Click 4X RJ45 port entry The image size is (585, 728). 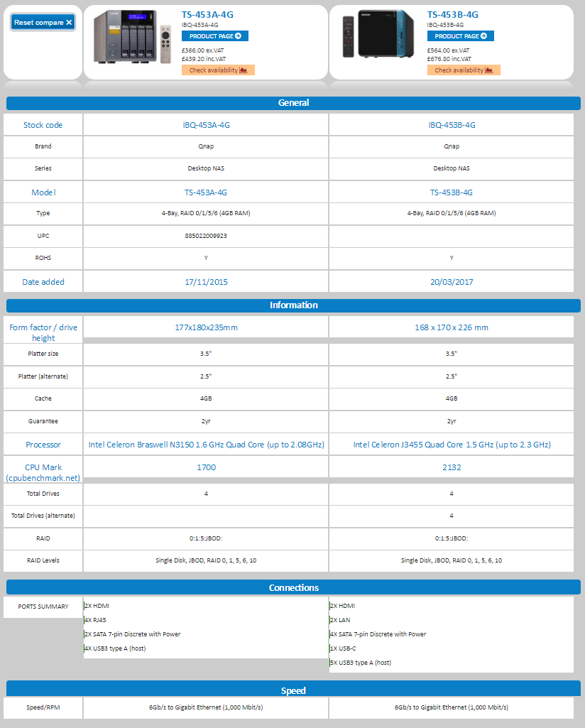[x=96, y=620]
